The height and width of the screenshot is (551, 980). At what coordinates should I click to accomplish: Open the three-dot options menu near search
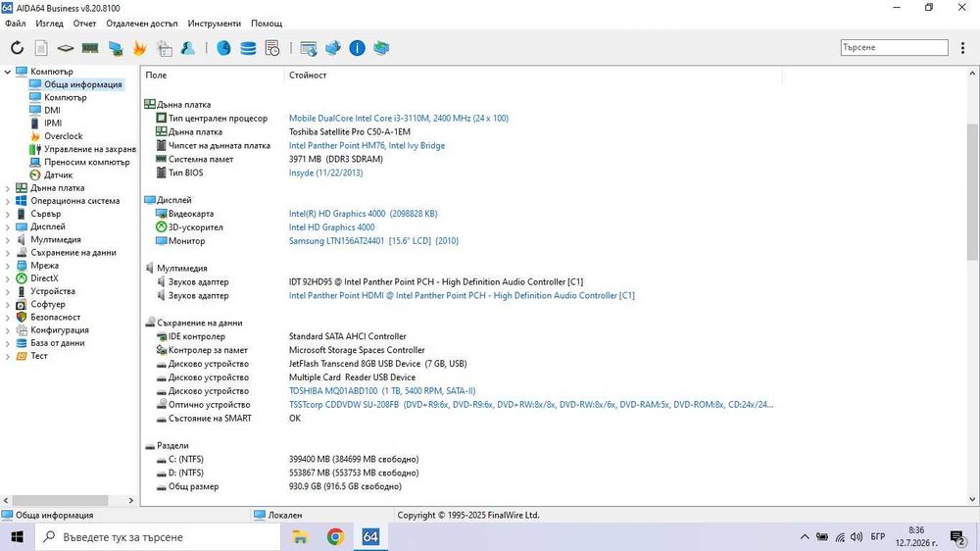[x=962, y=47]
